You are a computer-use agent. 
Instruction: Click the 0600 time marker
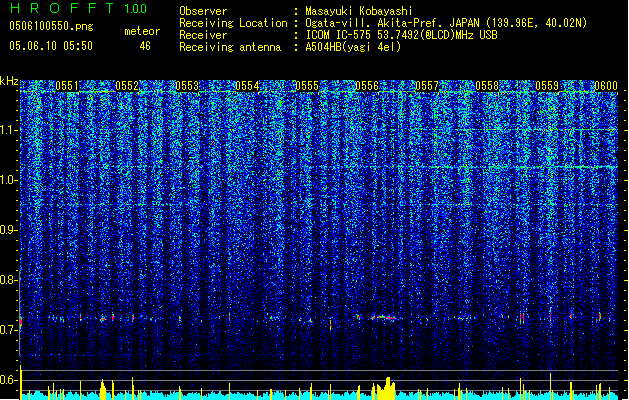pos(606,86)
